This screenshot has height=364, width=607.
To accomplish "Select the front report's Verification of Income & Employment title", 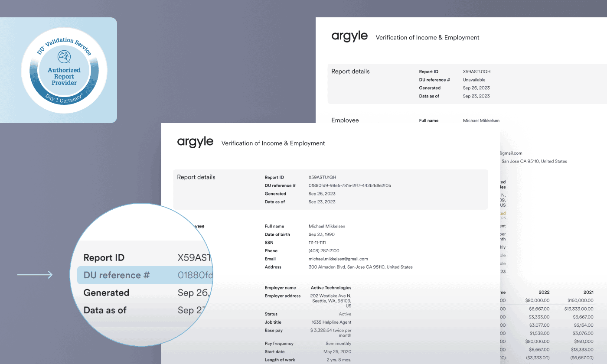I will tap(273, 143).
